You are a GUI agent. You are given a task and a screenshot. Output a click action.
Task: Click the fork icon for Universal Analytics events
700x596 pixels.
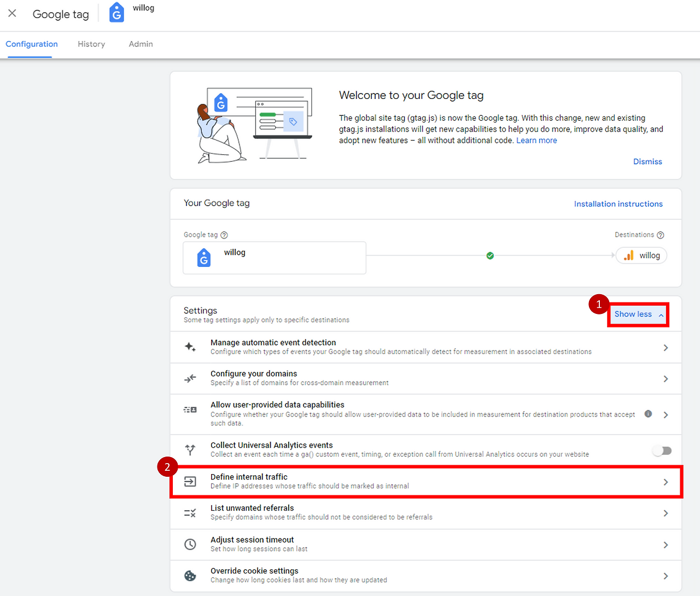[x=190, y=450]
